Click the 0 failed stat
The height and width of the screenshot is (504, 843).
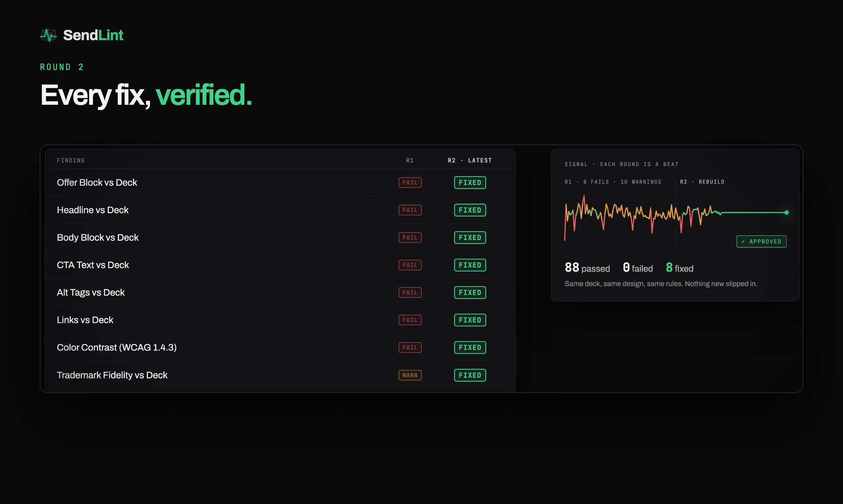pyautogui.click(x=638, y=268)
